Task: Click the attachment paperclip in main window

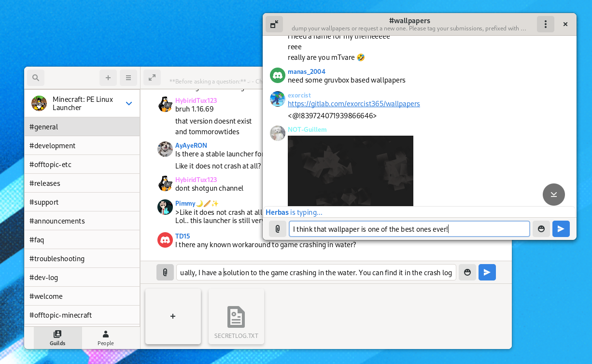Action: [165, 272]
